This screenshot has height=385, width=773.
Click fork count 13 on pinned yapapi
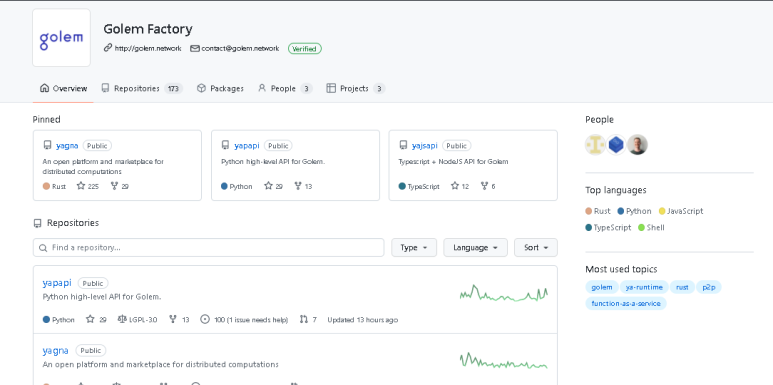tap(303, 186)
